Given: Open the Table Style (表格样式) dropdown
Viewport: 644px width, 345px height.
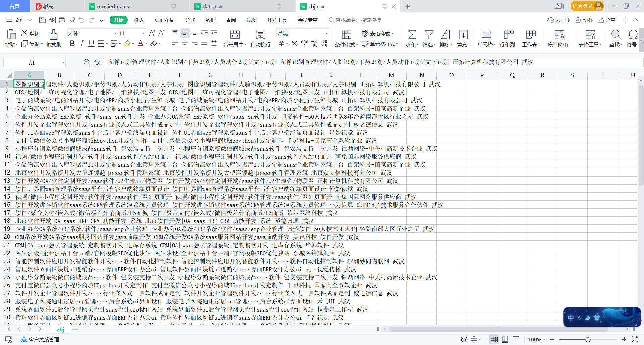Looking at the screenshot, I should [x=378, y=33].
